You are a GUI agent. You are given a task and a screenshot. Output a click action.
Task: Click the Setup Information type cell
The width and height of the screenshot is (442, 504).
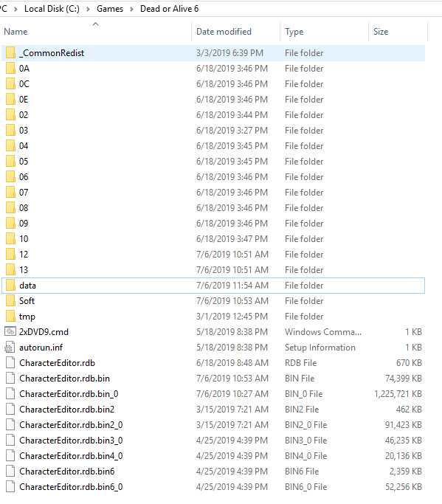(320, 347)
